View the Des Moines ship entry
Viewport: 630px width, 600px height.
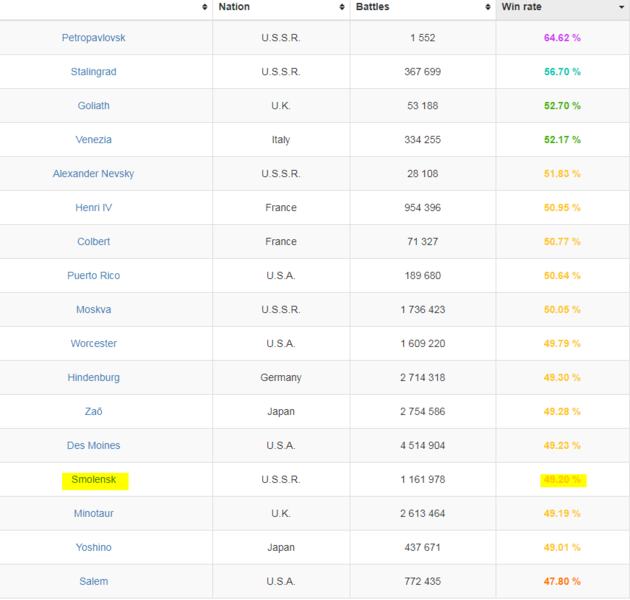point(93,446)
